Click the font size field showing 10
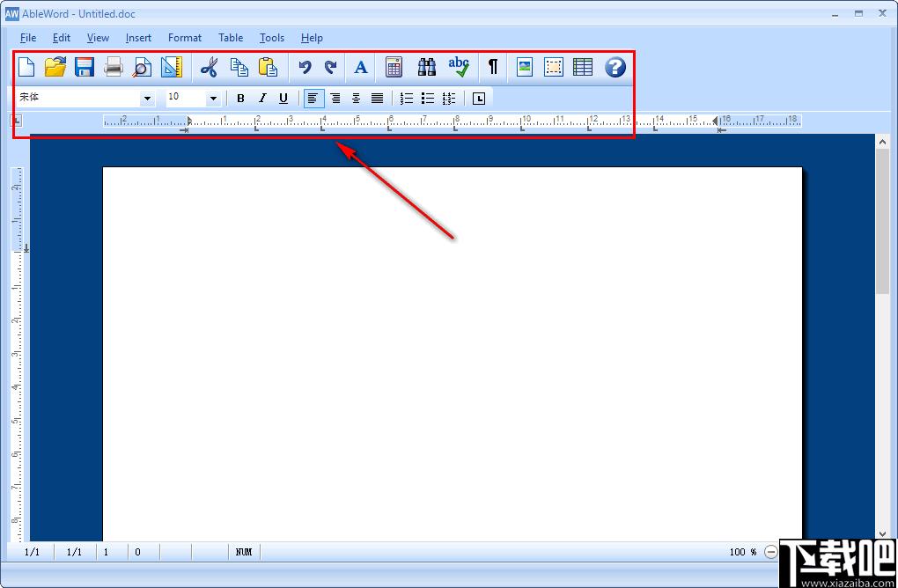This screenshot has width=898, height=588. click(186, 98)
